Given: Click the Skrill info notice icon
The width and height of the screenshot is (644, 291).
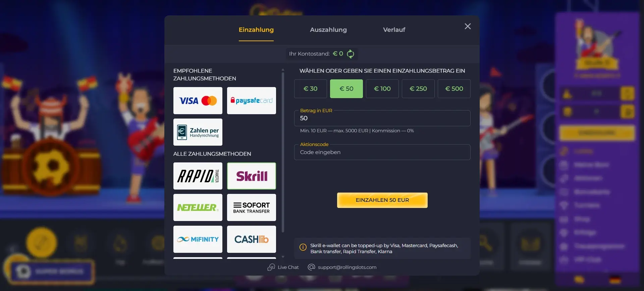Looking at the screenshot, I should [303, 247].
